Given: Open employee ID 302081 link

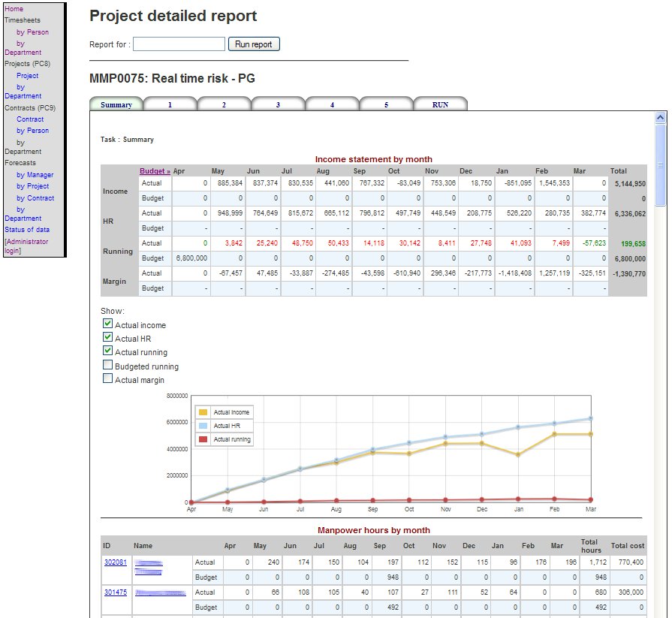Looking at the screenshot, I should (x=115, y=562).
